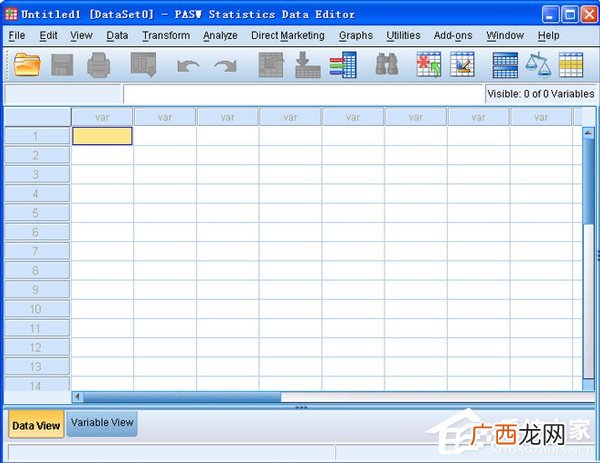Open the Variables info icon with colored bars
The width and height of the screenshot is (600, 463).
pos(343,65)
